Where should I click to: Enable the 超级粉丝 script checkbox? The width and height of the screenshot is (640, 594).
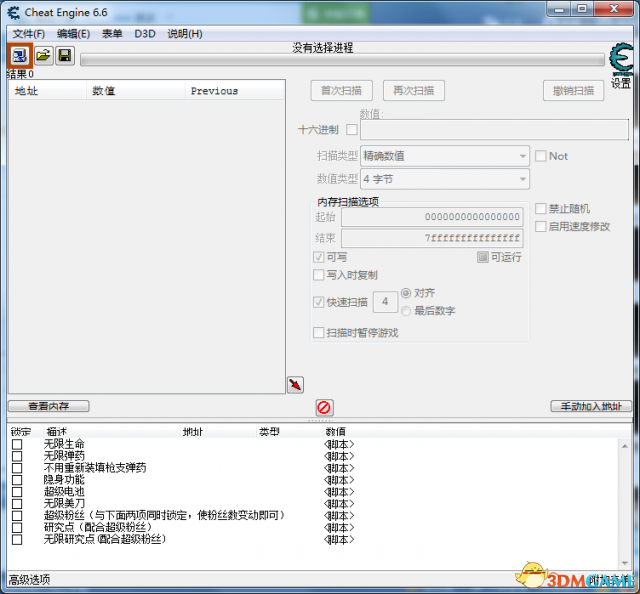(17, 516)
